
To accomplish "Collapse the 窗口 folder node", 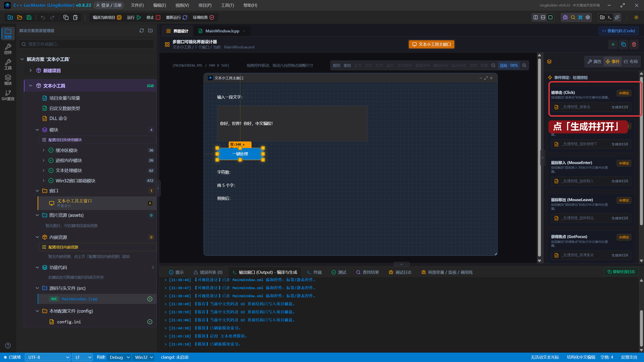I will coord(37,191).
